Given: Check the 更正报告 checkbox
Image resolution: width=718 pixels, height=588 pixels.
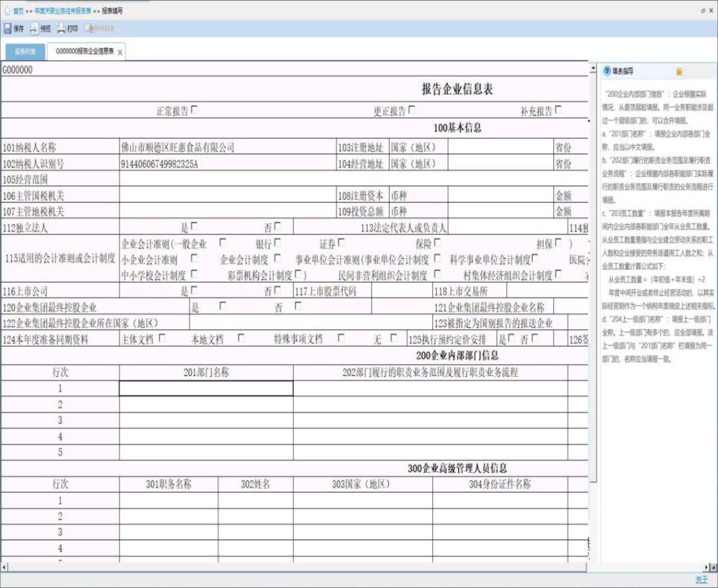Looking at the screenshot, I should 412,110.
